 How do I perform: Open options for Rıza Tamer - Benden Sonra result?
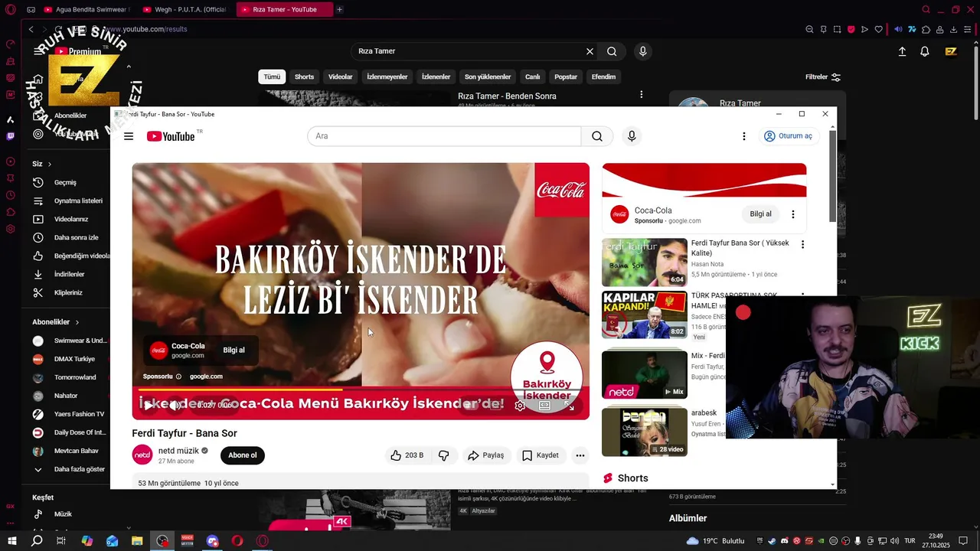tap(642, 95)
